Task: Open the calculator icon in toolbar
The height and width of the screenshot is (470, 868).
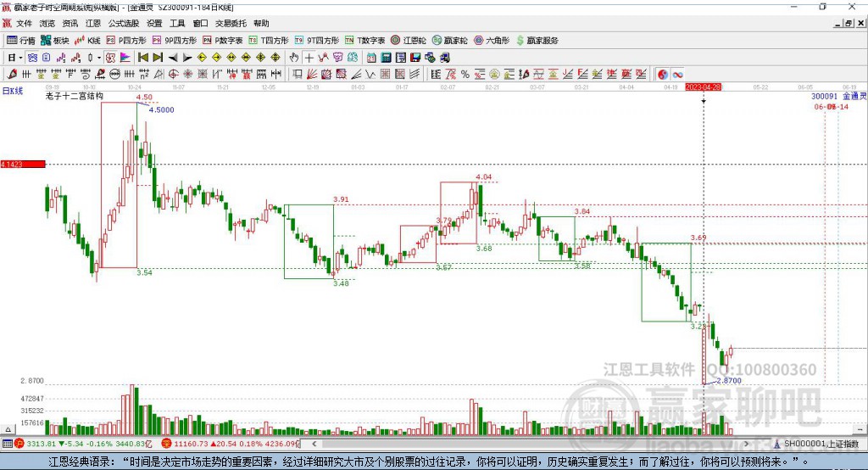Action: [x=386, y=58]
